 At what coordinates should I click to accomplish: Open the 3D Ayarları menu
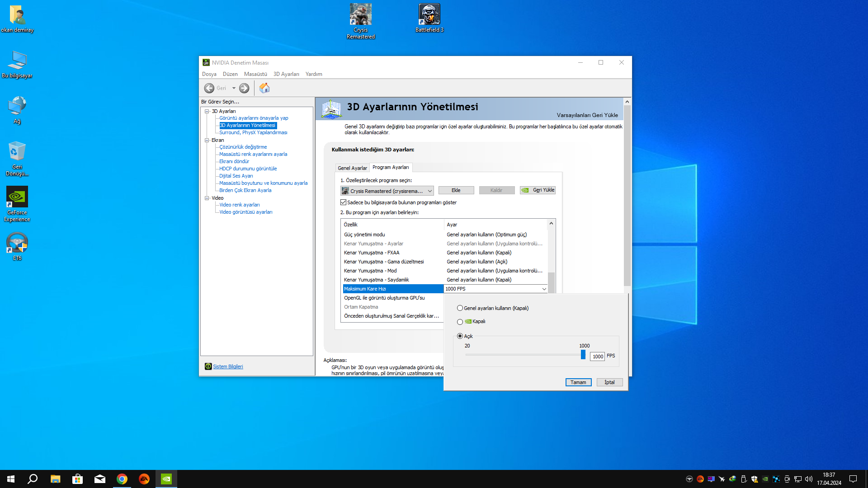coord(286,74)
